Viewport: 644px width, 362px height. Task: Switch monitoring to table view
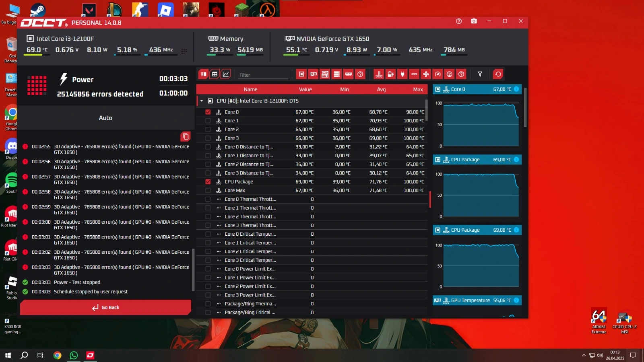pyautogui.click(x=215, y=74)
